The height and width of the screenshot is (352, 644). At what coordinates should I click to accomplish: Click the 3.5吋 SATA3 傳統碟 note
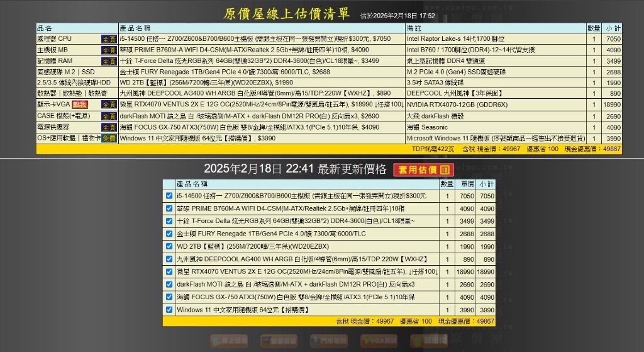pos(435,82)
